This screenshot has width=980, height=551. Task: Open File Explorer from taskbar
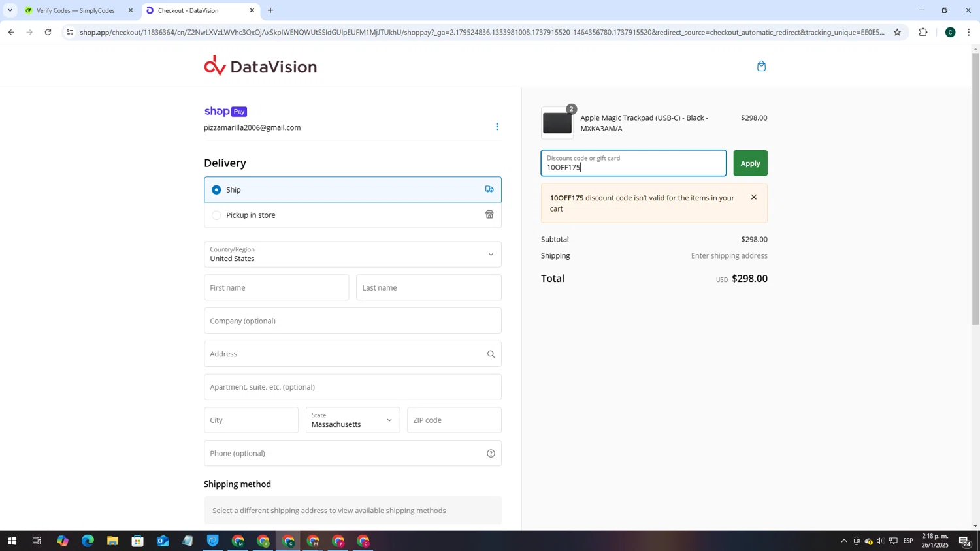(112, 541)
